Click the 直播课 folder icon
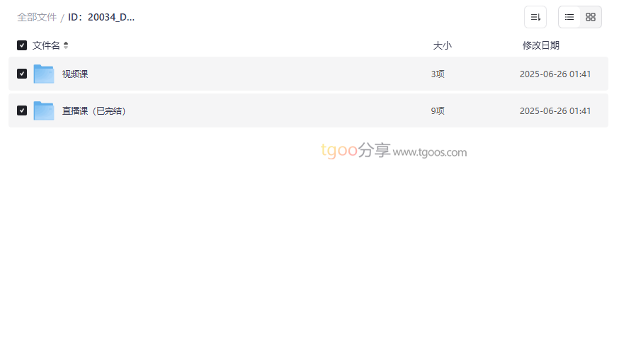619x364 pixels. coord(44,110)
